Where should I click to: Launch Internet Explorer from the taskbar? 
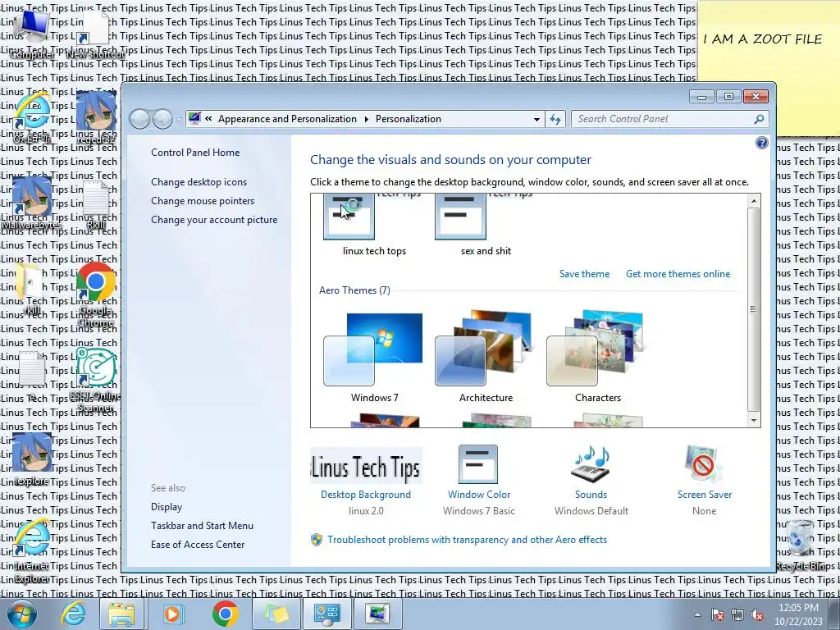[x=73, y=614]
